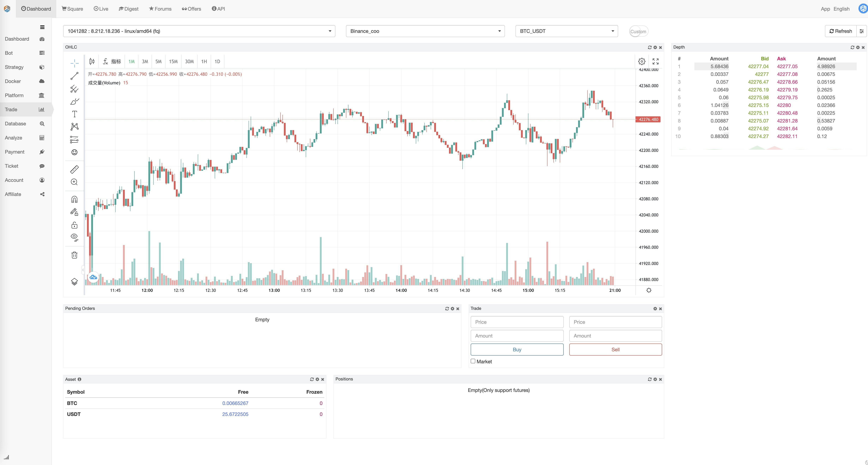Click the Refresh button
The width and height of the screenshot is (868, 465).
pos(840,31)
